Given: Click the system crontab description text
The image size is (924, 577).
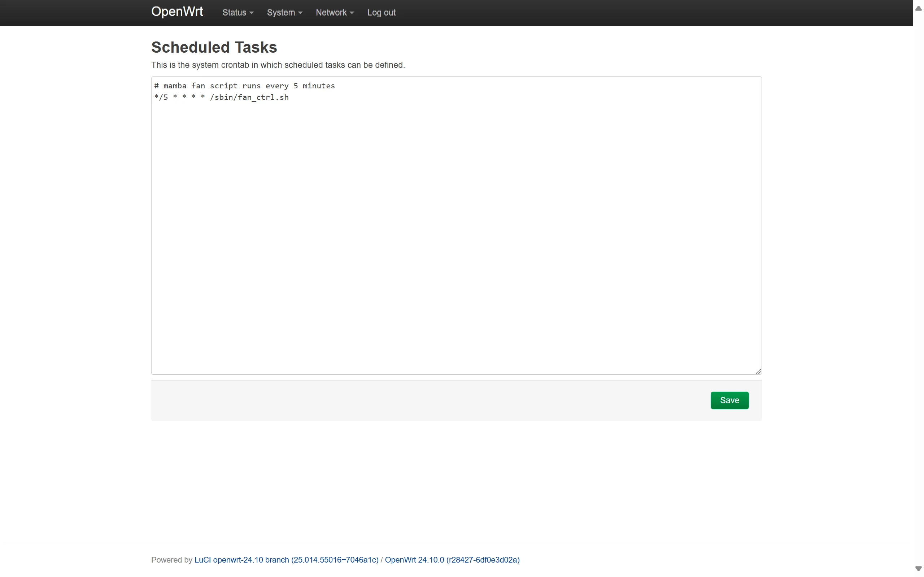Looking at the screenshot, I should click(x=278, y=65).
